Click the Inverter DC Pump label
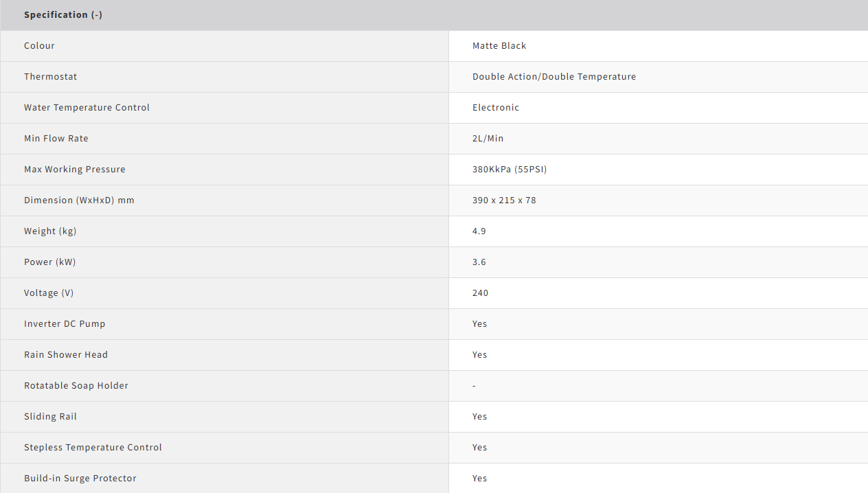The image size is (868, 493). coord(65,324)
